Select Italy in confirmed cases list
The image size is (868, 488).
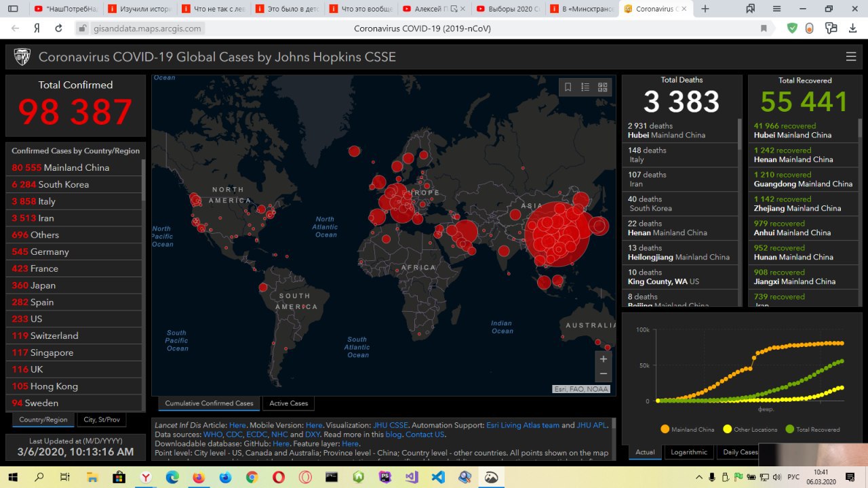point(74,201)
